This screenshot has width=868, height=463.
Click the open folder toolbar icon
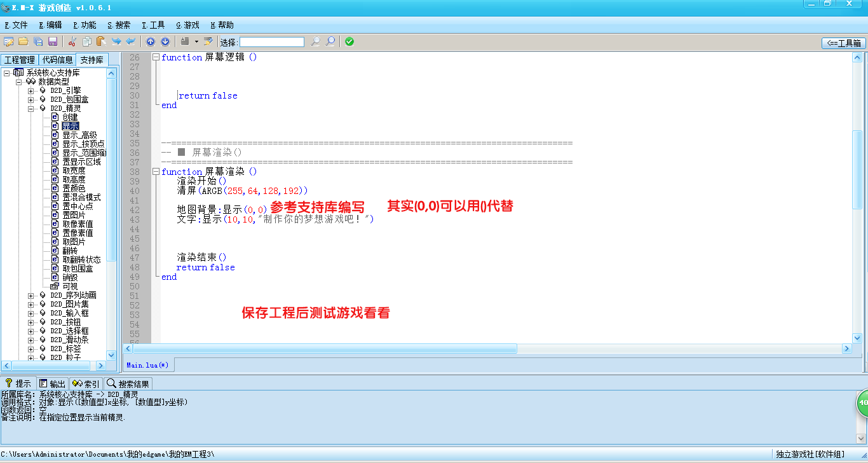23,42
